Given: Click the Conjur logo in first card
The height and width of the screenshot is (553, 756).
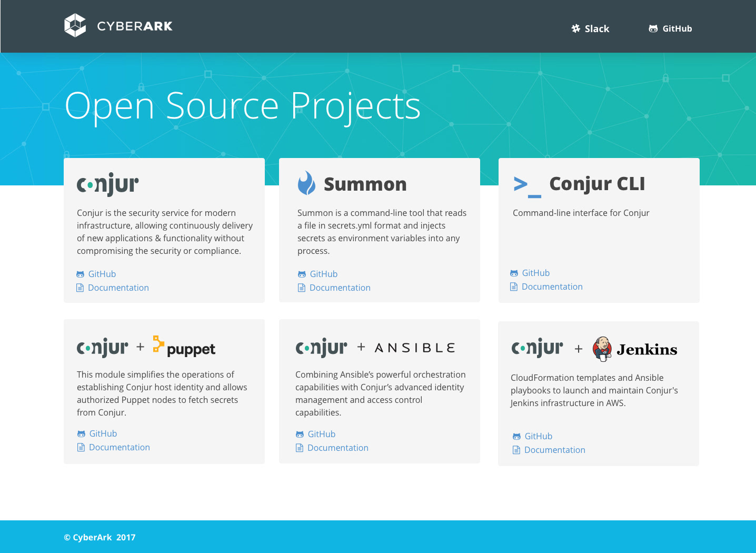Looking at the screenshot, I should [108, 184].
